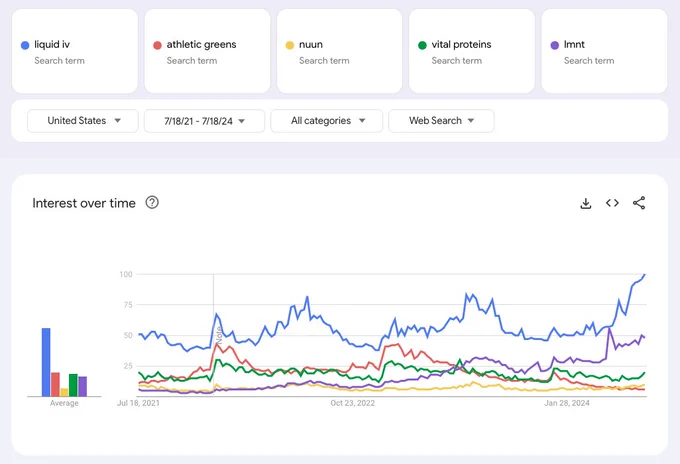Click the 100 y-axis label
The width and height of the screenshot is (680, 464).
point(126,274)
